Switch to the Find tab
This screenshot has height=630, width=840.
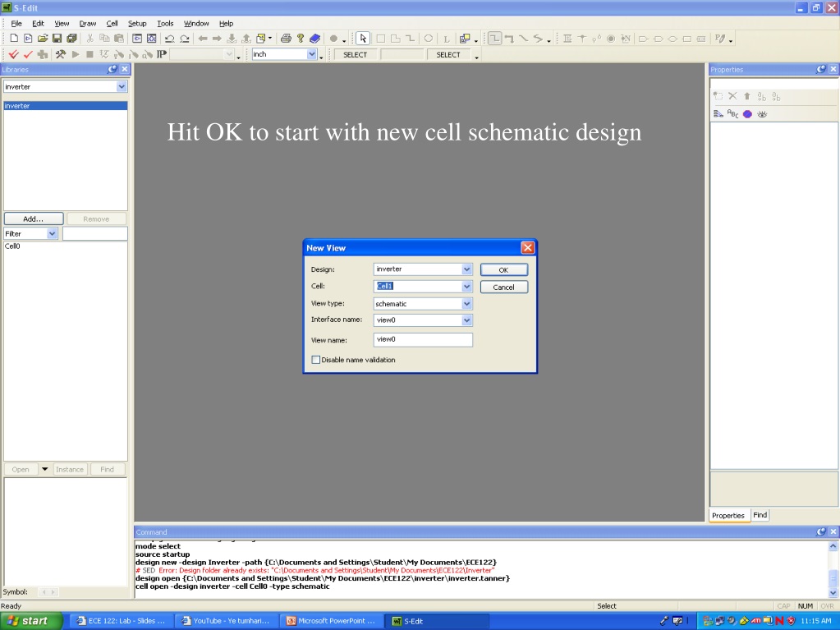pos(760,515)
